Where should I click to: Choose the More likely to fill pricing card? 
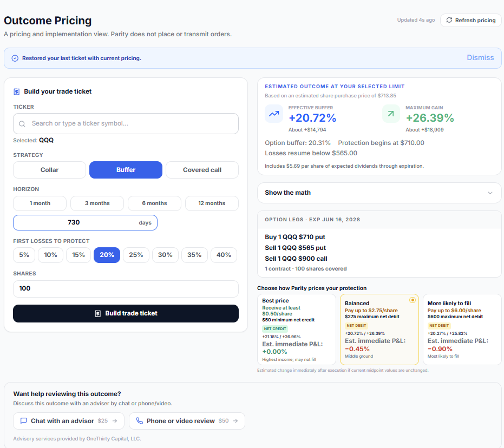462,330
